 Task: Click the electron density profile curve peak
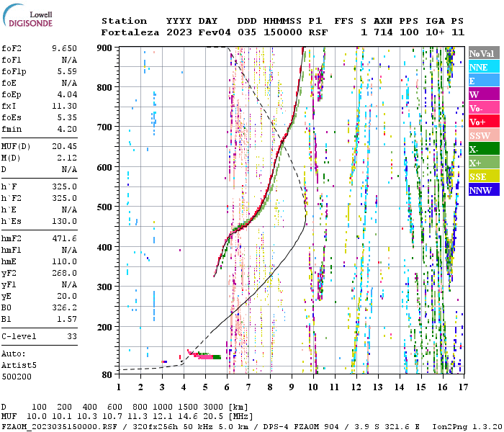click(306, 217)
